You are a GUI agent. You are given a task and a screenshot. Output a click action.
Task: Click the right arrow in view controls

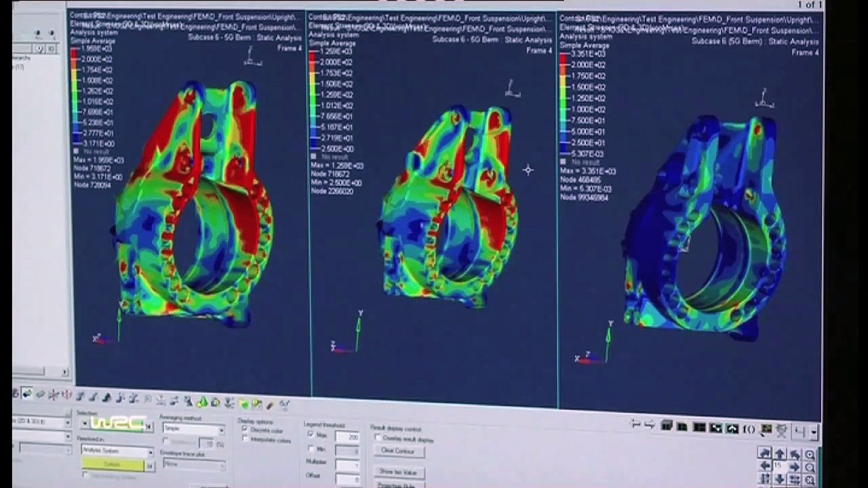794,466
